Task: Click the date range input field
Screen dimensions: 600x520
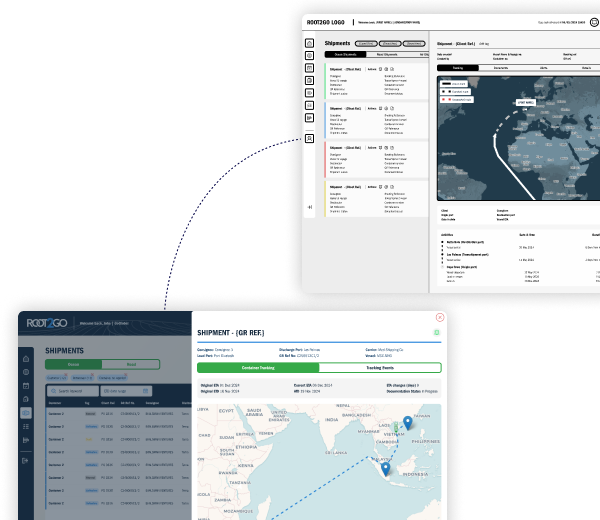Action: click(x=126, y=391)
